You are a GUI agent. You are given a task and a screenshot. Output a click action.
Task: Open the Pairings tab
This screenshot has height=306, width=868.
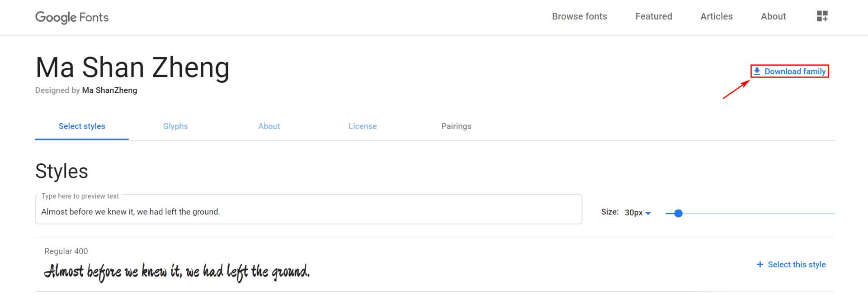(x=456, y=126)
